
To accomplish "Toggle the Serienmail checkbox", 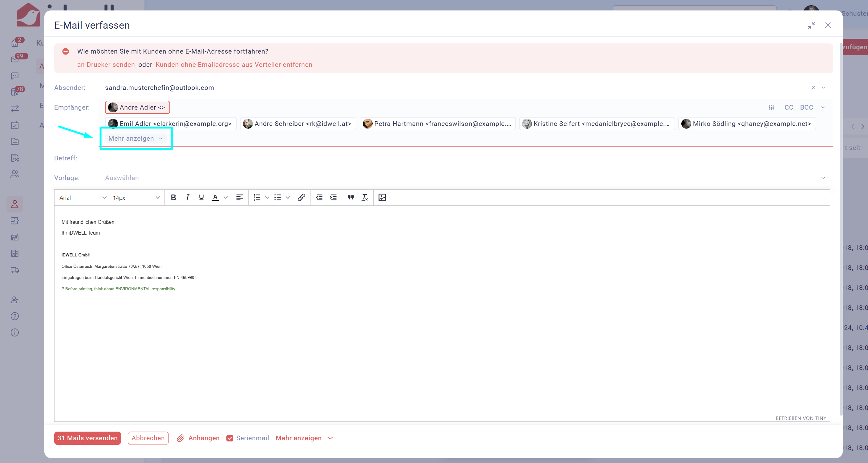I will coord(229,438).
